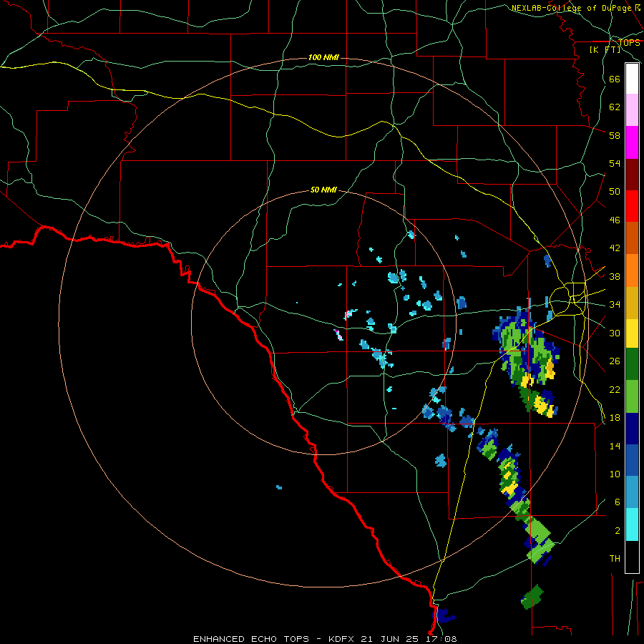Click the dark red swatch between 50 and 54
This screenshot has width=644, height=644.
pos(632,175)
